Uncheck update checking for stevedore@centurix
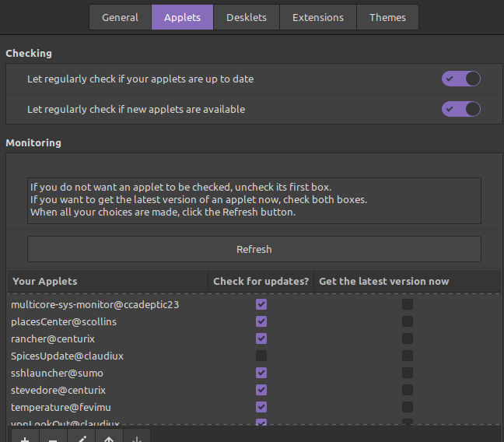The height and width of the screenshot is (442, 504). pyautogui.click(x=261, y=390)
